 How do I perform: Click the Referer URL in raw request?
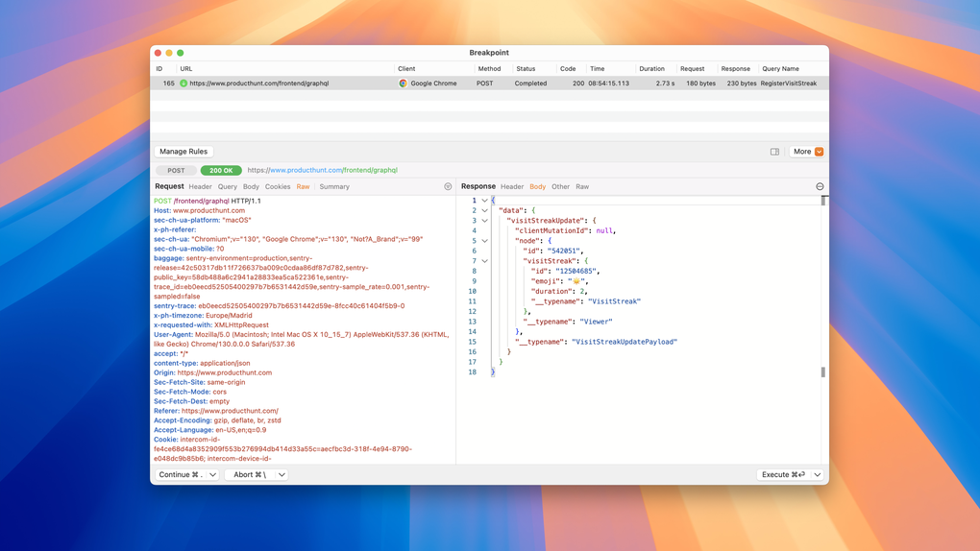pos(230,411)
